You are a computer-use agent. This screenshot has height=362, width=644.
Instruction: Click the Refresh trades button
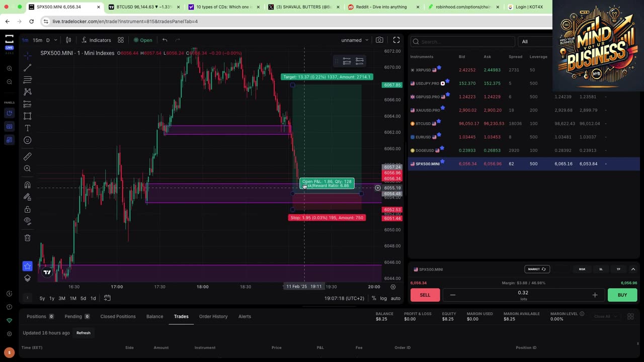[84, 333]
